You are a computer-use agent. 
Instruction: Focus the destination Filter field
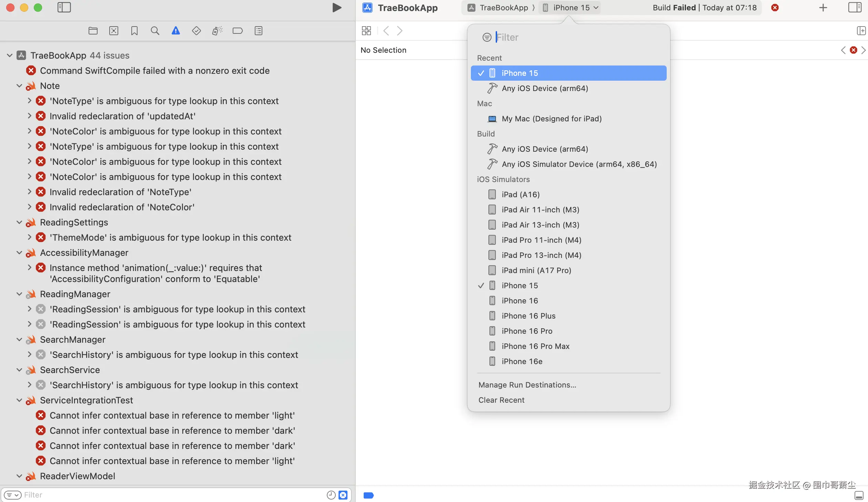576,37
